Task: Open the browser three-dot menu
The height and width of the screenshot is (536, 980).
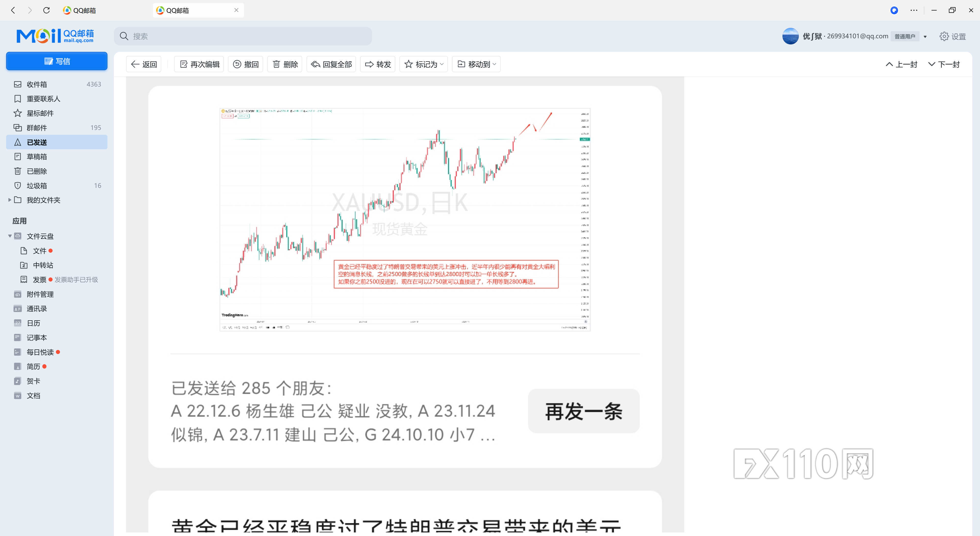Action: tap(914, 10)
